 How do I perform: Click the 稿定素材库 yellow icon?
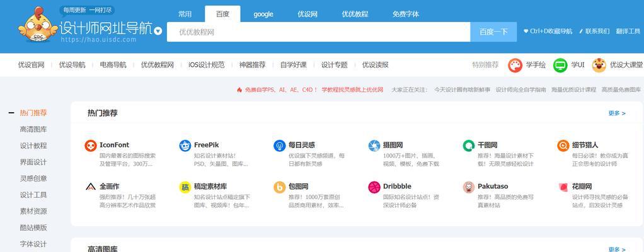coord(185,186)
